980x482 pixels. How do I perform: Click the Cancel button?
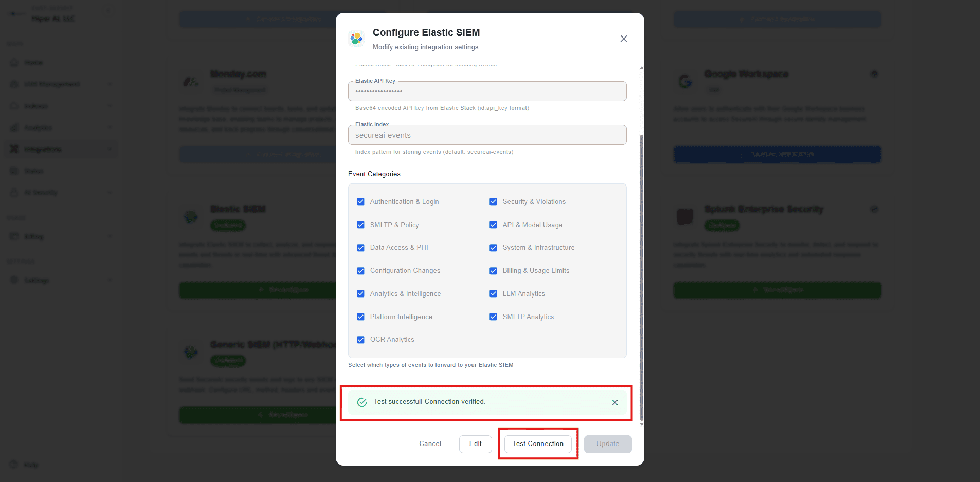[x=430, y=444]
